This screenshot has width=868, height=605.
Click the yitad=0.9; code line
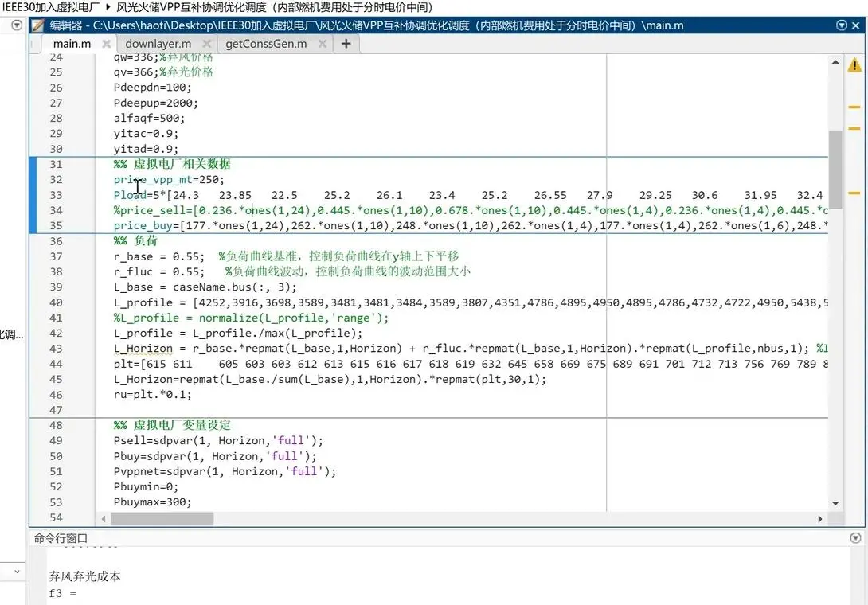146,149
